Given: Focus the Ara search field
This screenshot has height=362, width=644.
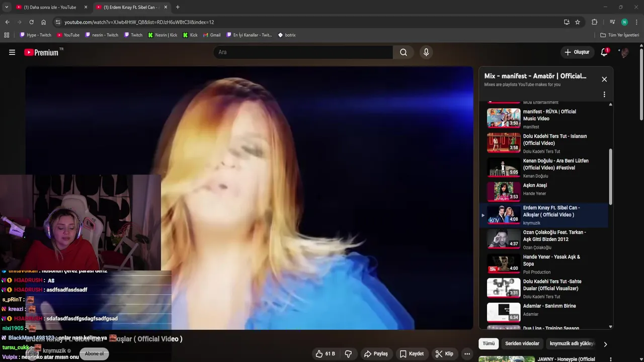Looking at the screenshot, I should coord(303,52).
